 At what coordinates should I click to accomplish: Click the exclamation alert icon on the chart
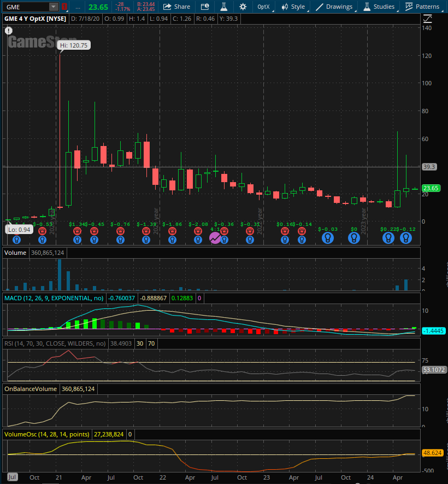(x=8, y=31)
